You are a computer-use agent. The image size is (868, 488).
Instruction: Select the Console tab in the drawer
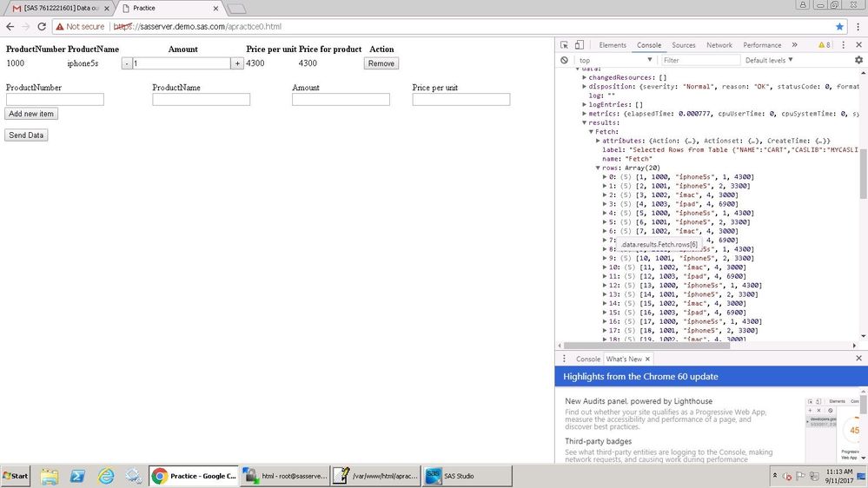tap(588, 359)
